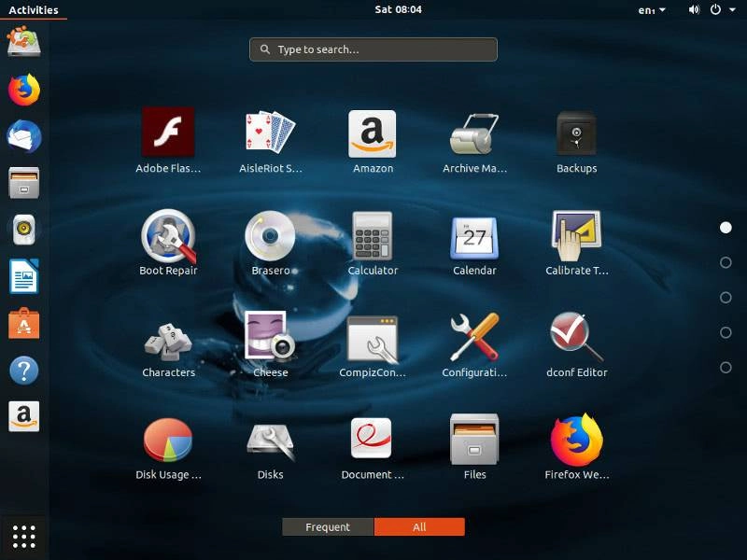
Task: Open Help question mark in dock
Action: point(24,370)
